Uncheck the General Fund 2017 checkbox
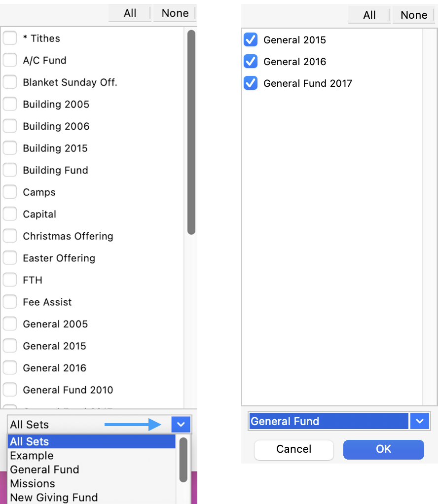The height and width of the screenshot is (504, 438). click(x=251, y=83)
